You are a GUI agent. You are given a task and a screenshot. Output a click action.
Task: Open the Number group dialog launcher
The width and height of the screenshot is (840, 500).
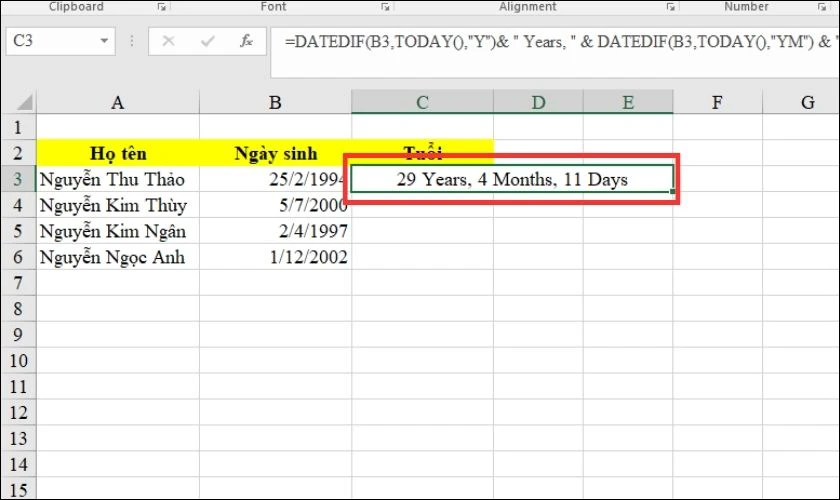(822, 7)
